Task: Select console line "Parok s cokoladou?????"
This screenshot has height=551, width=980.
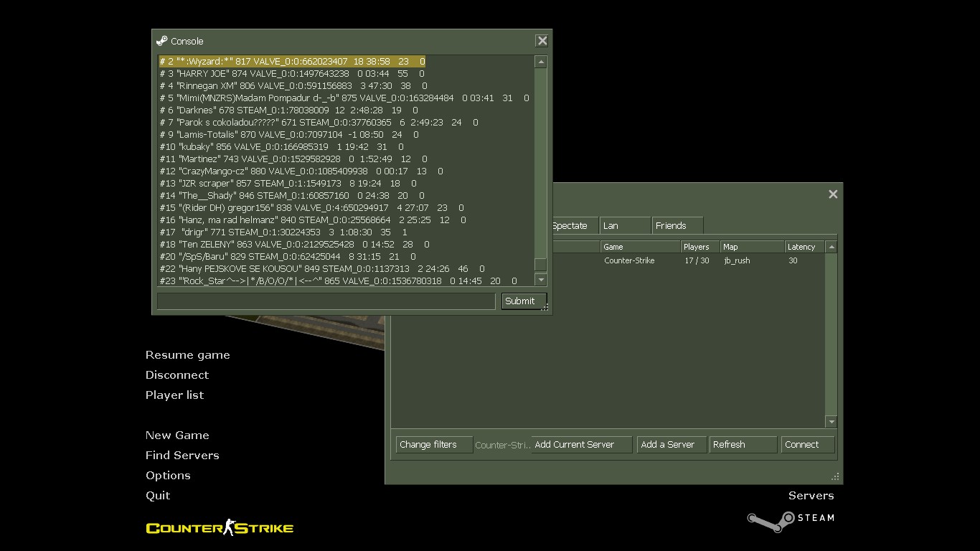Action: 319,123
